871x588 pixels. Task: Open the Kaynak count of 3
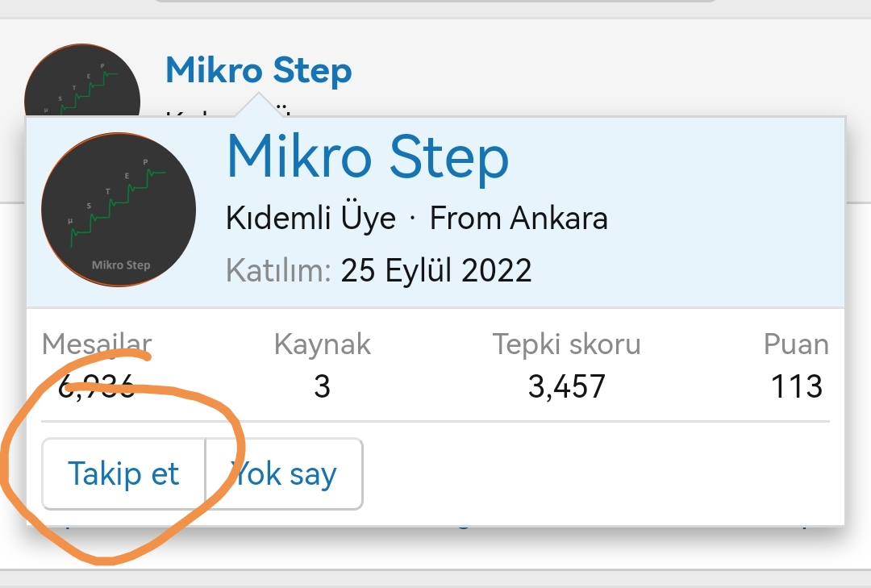pos(323,387)
